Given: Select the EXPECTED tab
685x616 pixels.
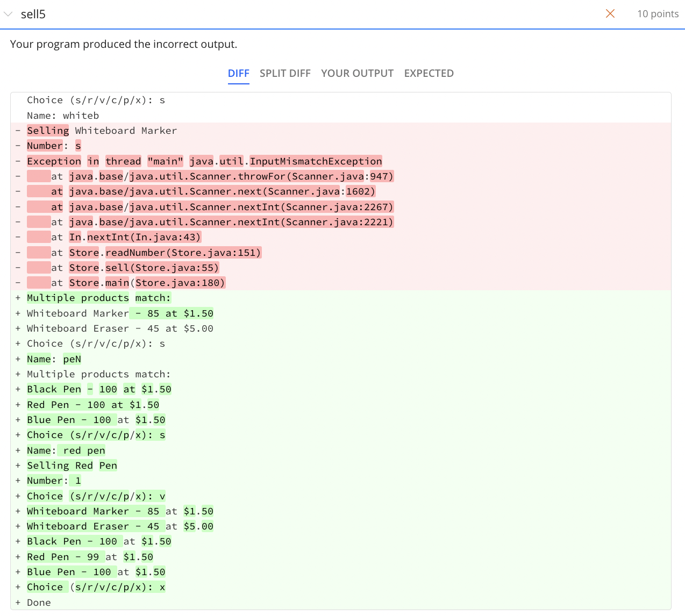Looking at the screenshot, I should click(429, 73).
